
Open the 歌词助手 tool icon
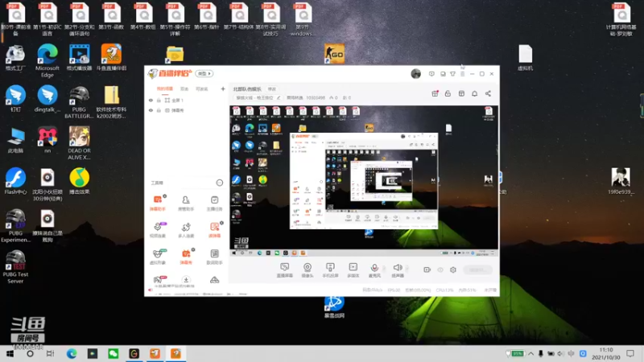pos(214,257)
